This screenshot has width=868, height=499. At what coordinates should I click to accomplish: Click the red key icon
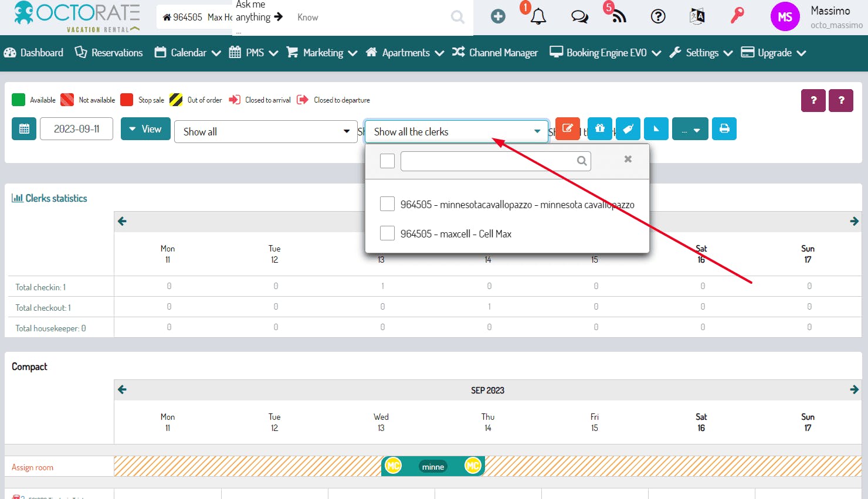tap(737, 16)
